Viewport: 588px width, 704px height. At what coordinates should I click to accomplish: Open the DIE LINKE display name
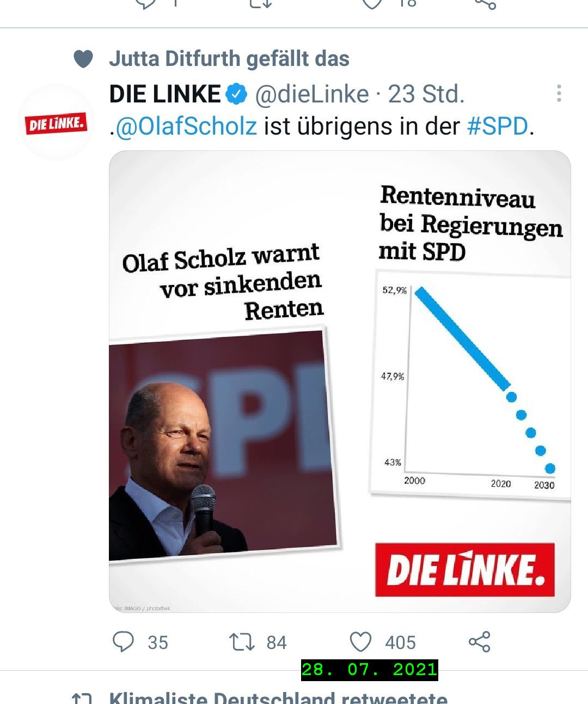(x=164, y=94)
